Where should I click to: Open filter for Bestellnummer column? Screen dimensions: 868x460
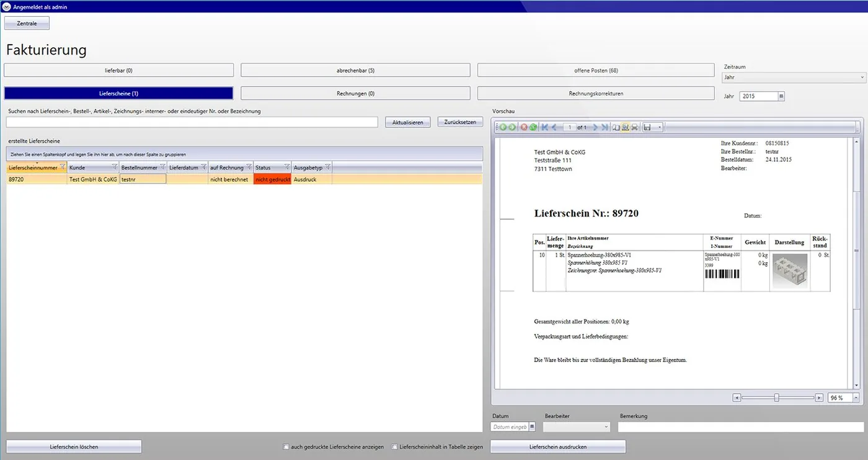162,167
